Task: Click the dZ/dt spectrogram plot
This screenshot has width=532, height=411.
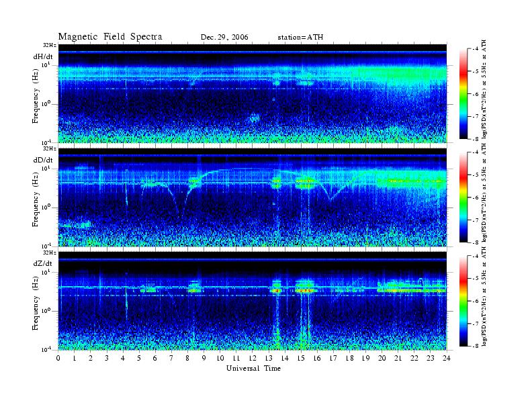Action: (x=253, y=301)
